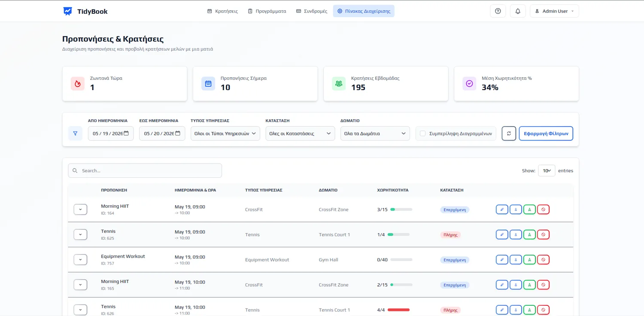The width and height of the screenshot is (644, 316).
Task: Click green action icon for Morning HIIT ID 165
Action: tap(529, 285)
